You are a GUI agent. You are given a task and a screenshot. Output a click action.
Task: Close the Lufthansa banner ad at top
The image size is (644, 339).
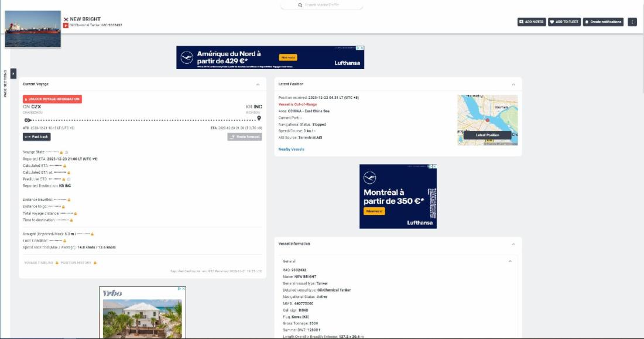coord(361,48)
